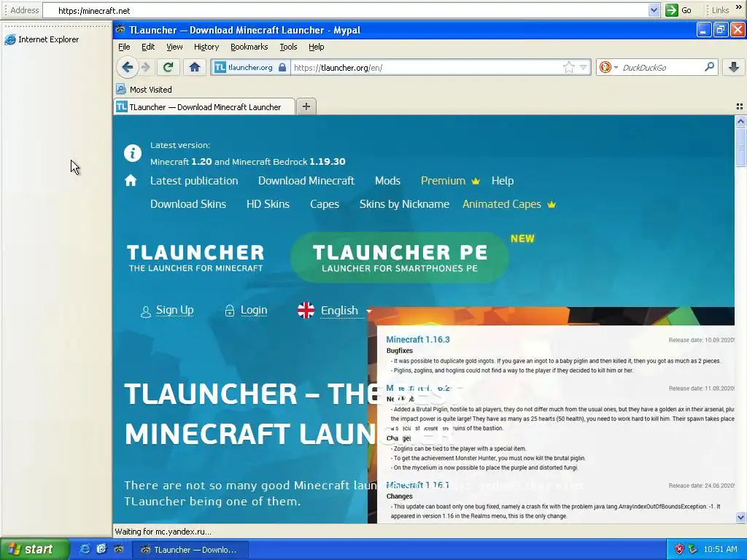Click the page scrollbar down arrow
Viewport: 747px width, 560px height.
(740, 517)
